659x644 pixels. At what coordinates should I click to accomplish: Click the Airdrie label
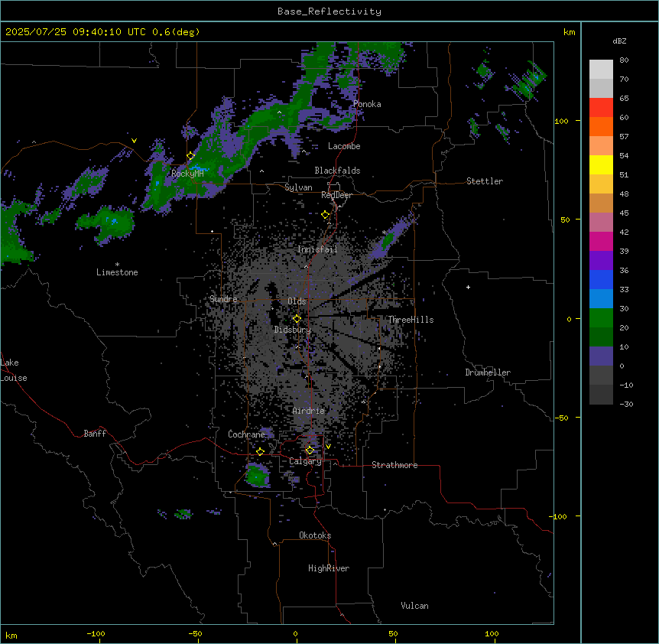(x=309, y=411)
